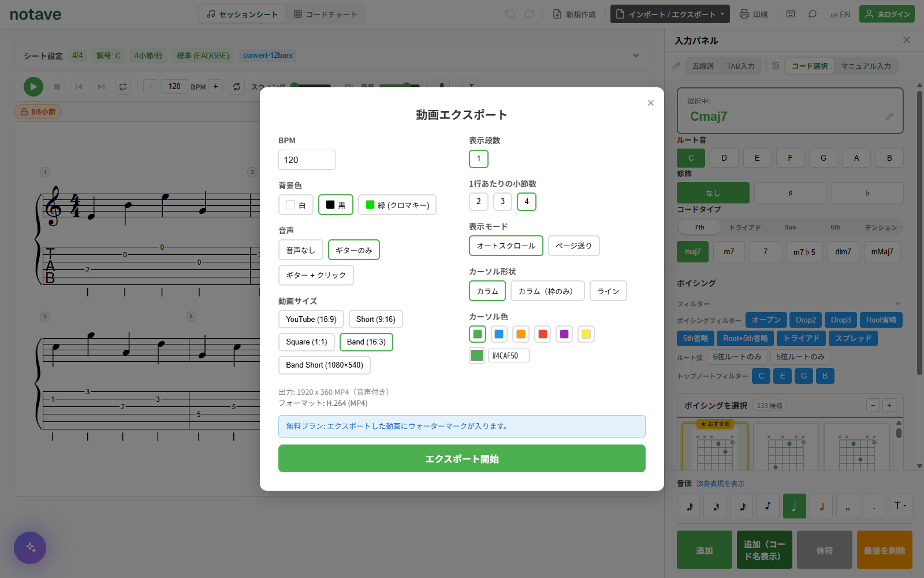Click the undo arrow in top bar
924x578 pixels.
point(510,14)
